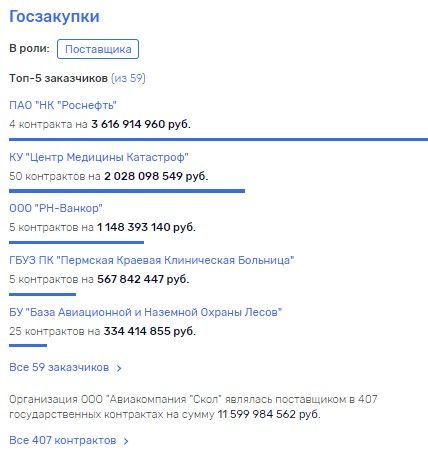Open ГБУЗ ПК "Пермская Краевая Клиническая Больница"
This screenshot has width=428, height=453.
coord(152,260)
